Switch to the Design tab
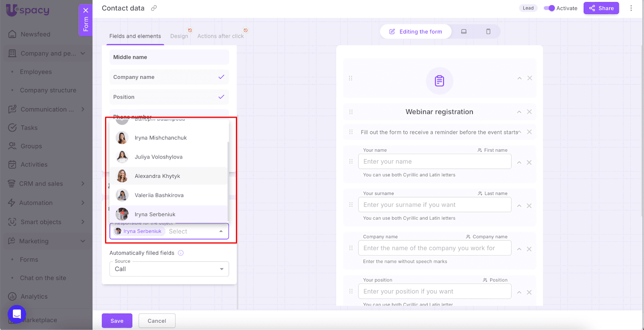The height and width of the screenshot is (330, 644). click(179, 36)
